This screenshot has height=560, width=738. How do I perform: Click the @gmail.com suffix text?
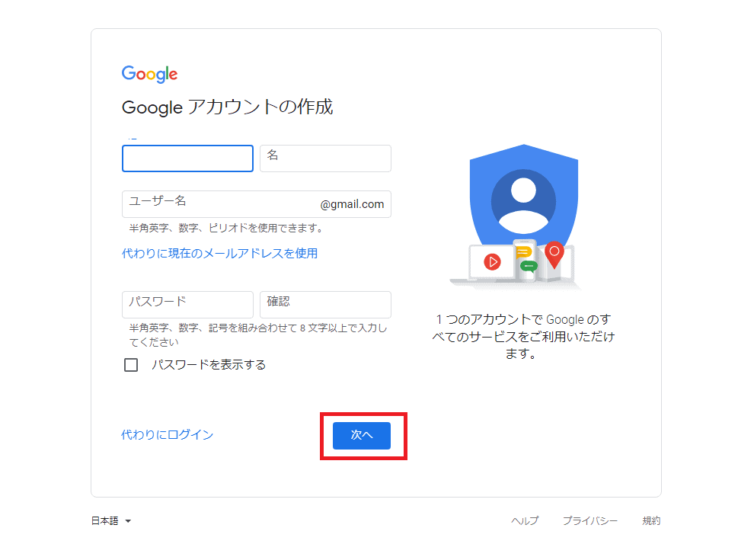(352, 204)
